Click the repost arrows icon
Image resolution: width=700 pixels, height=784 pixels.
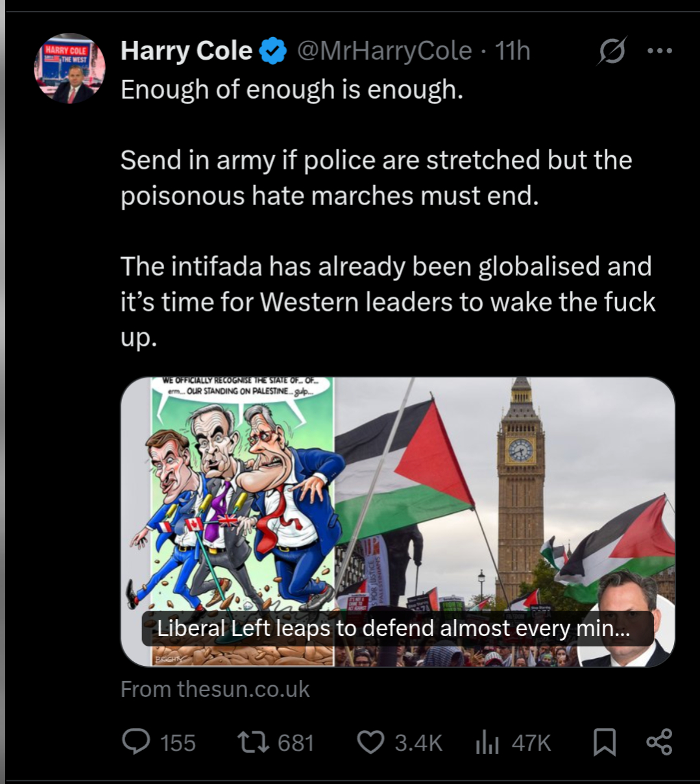point(253,742)
